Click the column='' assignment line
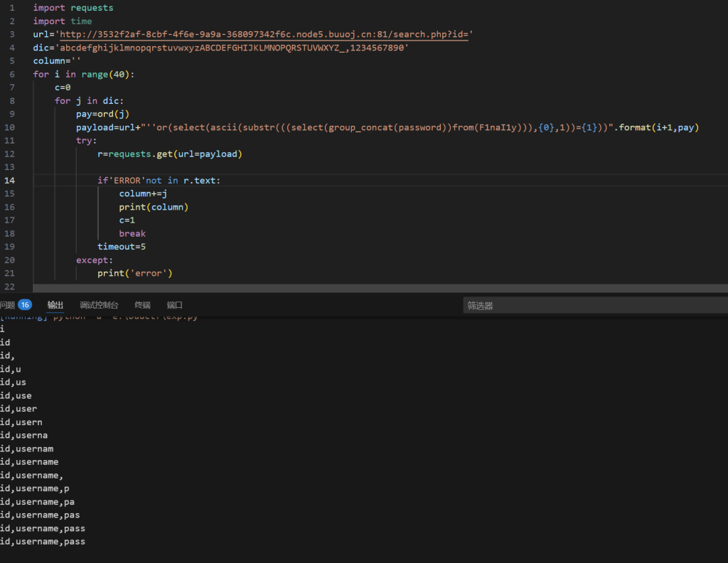Viewport: 728px width, 563px height. pos(57,61)
